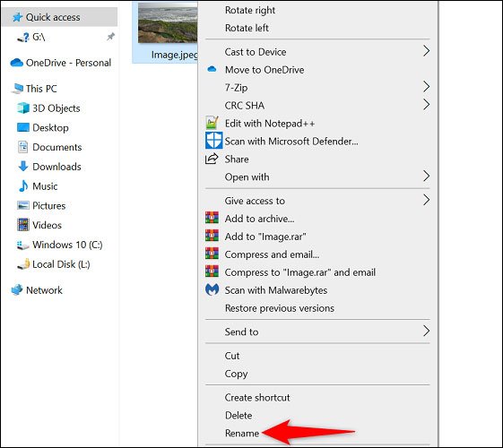The image size is (503, 448).
Task: Open the Open with submenu arrow
Action: tap(426, 176)
